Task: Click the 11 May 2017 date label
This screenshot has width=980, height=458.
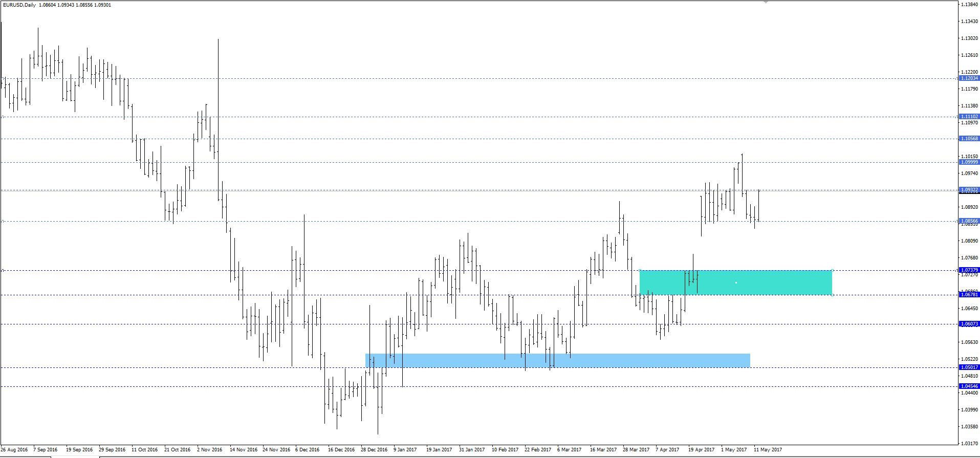Action: coord(768,450)
